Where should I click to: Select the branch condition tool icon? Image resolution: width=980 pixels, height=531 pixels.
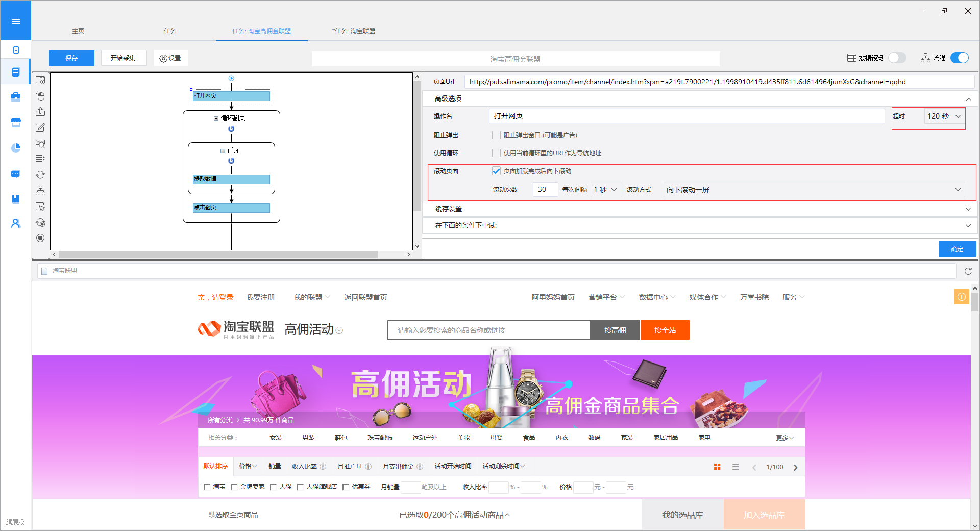coord(40,190)
